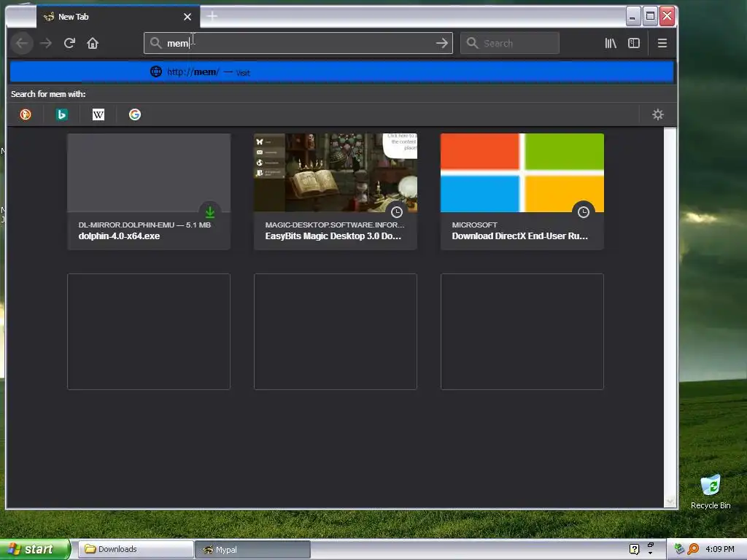Viewport: 747px width, 560px height.
Task: Open the Recycle Bin desktop icon
Action: [711, 492]
